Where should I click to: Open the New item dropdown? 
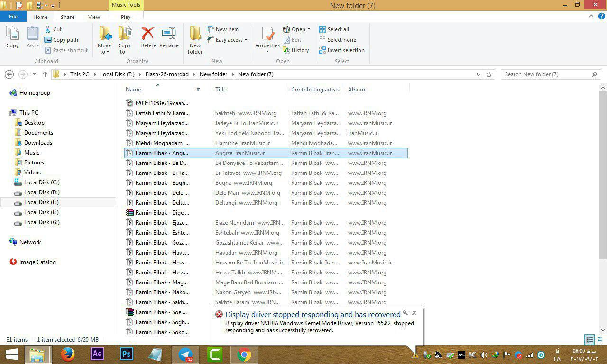pyautogui.click(x=223, y=29)
